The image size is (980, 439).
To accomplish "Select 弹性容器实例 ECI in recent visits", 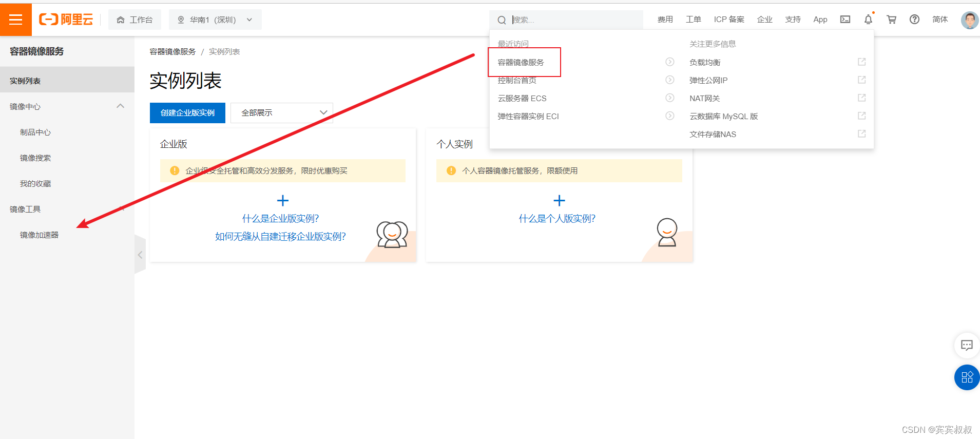I will click(x=528, y=116).
